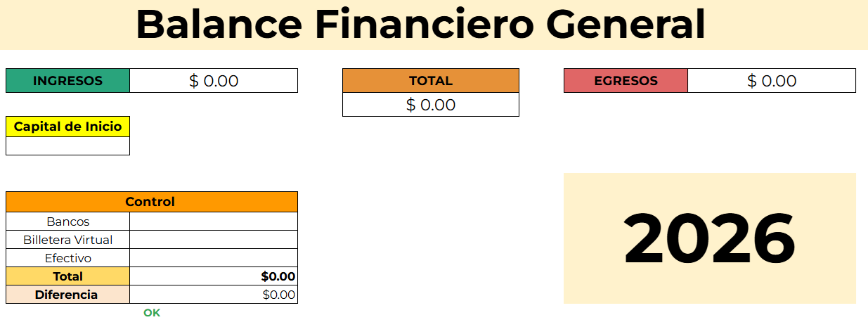Click the empty cell beside Billetera Virtual

click(214, 240)
